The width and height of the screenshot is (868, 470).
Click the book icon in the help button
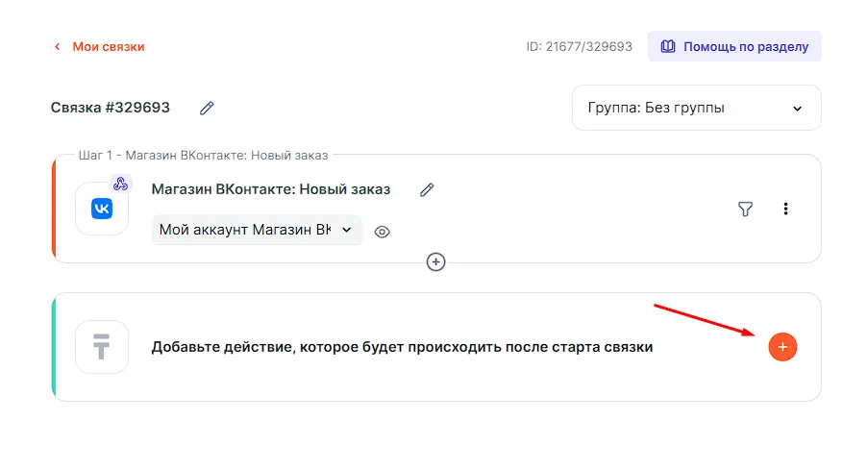pyautogui.click(x=668, y=46)
